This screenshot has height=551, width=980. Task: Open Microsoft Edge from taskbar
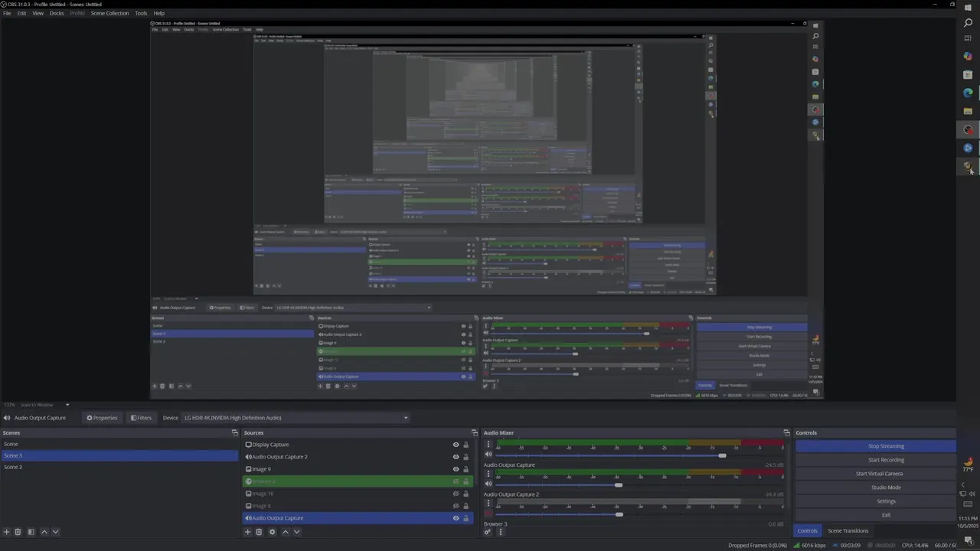[x=968, y=93]
